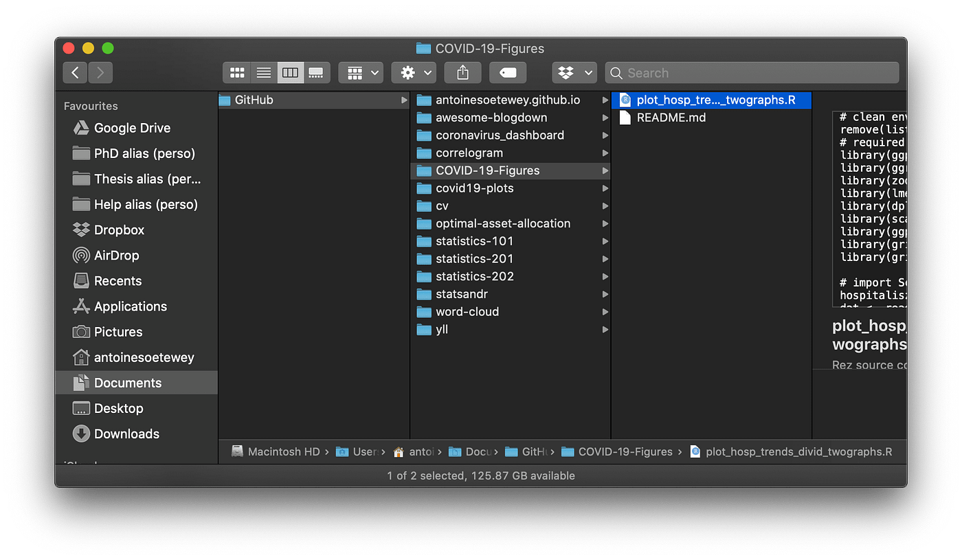Click the R code preview thumbnail
This screenshot has width=962, height=560.
pyautogui.click(x=869, y=208)
